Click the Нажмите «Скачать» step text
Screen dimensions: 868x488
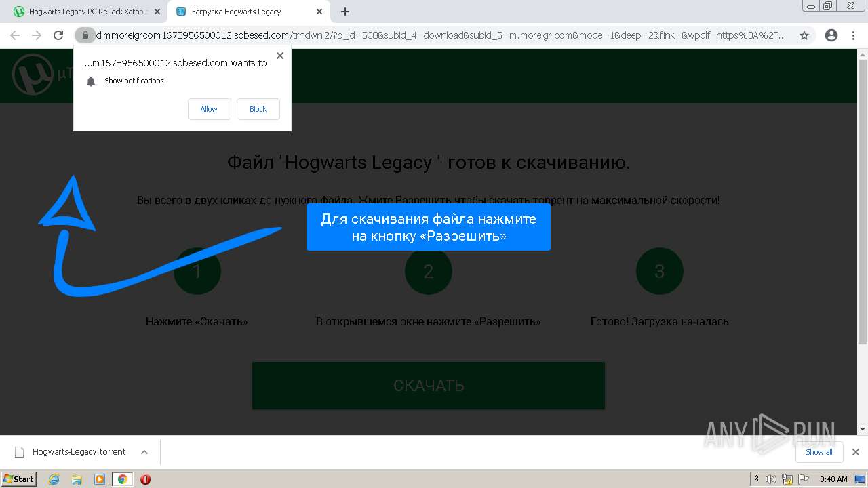pos(197,321)
